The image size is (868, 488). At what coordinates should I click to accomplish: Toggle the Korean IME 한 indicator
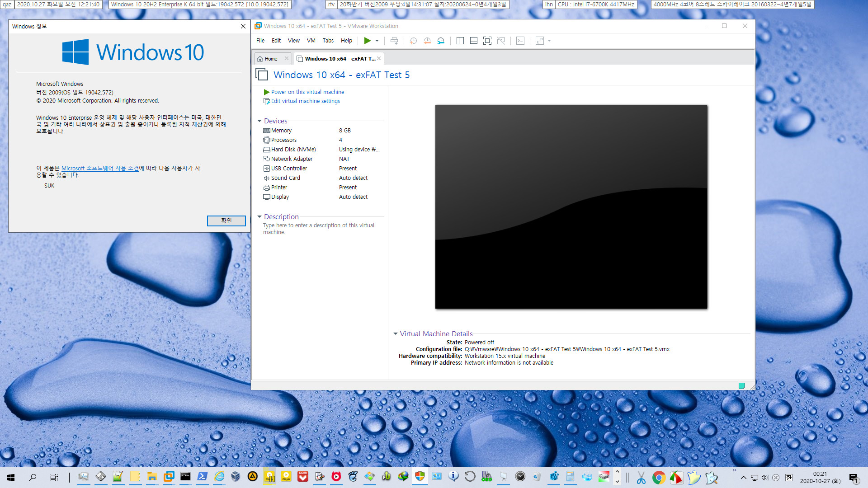coord(789,478)
